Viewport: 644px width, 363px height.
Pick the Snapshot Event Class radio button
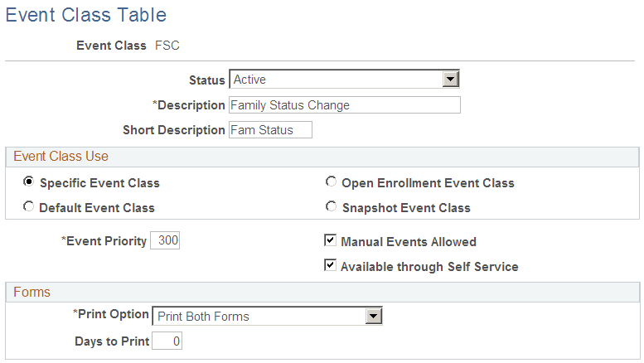332,207
